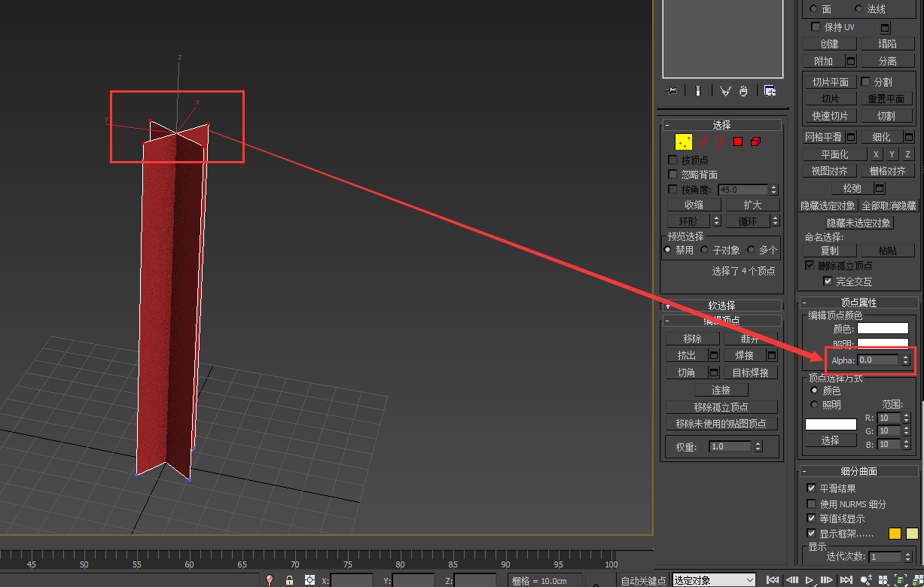Open 挤出 (Extrude) settings box
This screenshot has width=924, height=587.
tap(714, 355)
